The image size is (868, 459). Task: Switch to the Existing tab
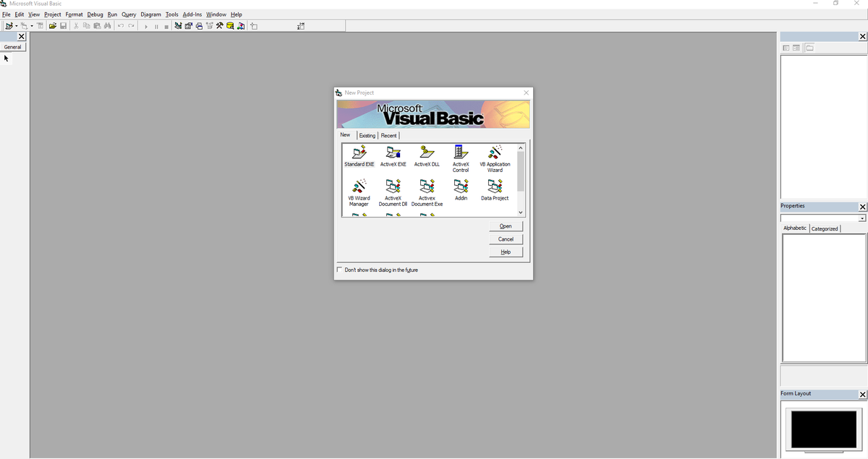tap(367, 135)
